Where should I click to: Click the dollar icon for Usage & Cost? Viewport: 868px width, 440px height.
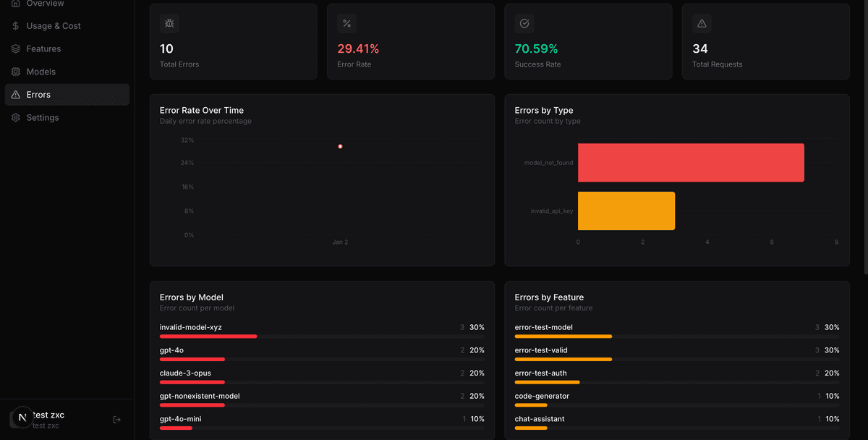pyautogui.click(x=16, y=26)
